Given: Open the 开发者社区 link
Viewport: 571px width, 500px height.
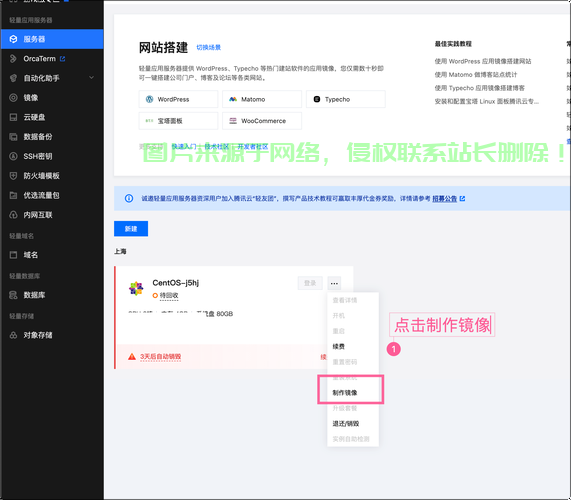Looking at the screenshot, I should pyautogui.click(x=253, y=146).
